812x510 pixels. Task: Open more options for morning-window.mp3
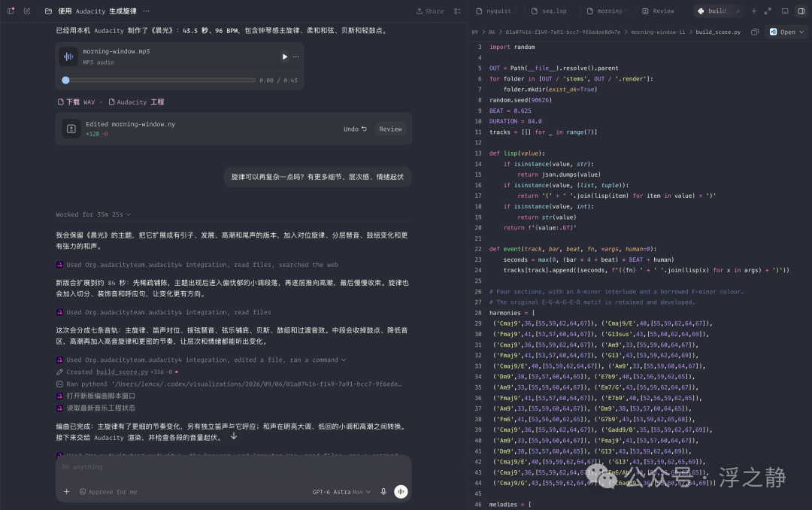pos(295,56)
